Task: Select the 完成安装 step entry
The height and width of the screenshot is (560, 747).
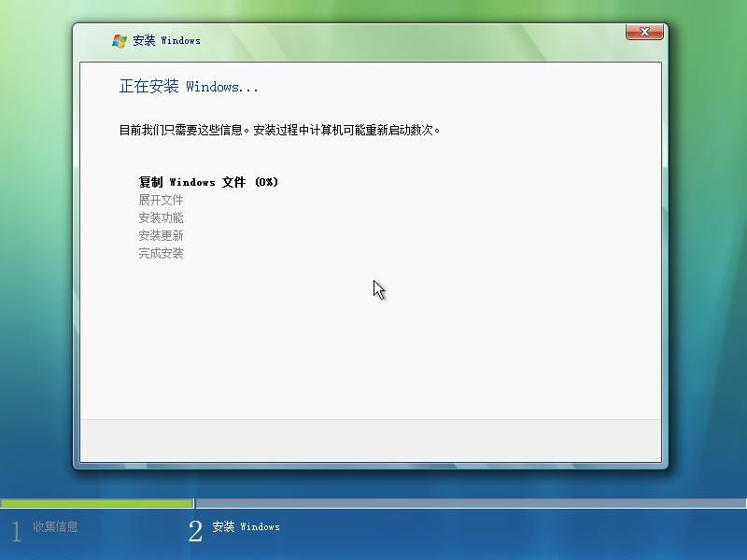Action: (160, 253)
